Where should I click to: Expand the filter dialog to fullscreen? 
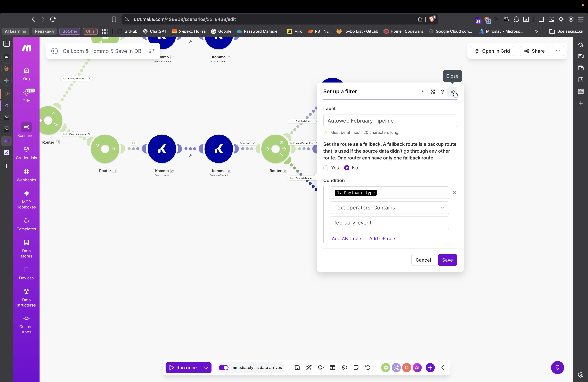coord(432,92)
